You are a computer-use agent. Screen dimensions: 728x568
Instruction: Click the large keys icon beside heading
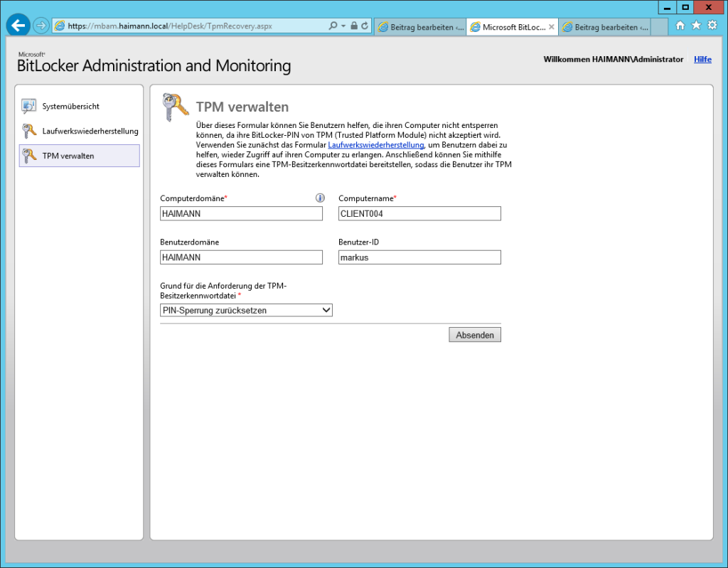tap(175, 107)
